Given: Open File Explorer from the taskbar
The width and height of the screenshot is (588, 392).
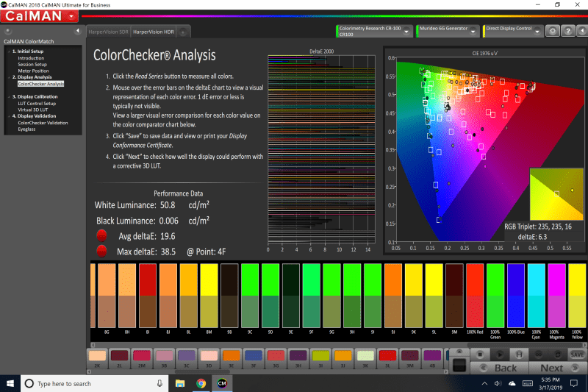Looking at the screenshot, I should coord(180,383).
